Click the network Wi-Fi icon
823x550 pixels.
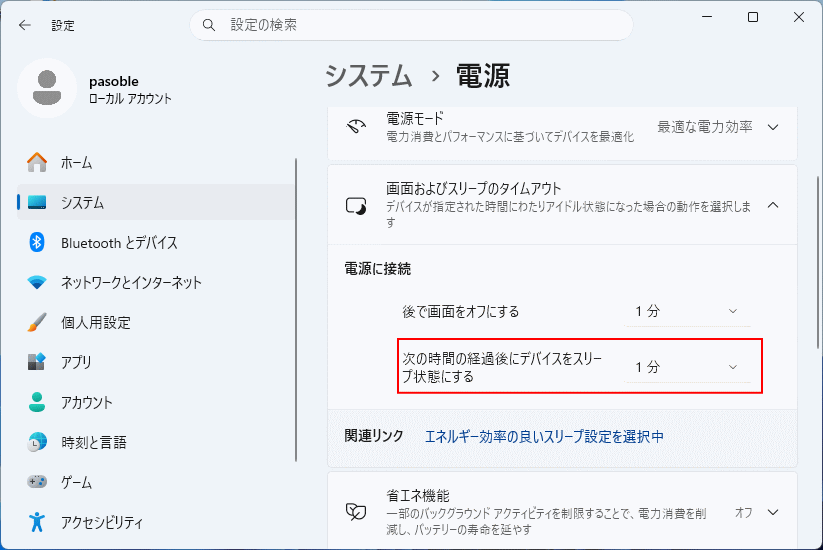[37, 282]
